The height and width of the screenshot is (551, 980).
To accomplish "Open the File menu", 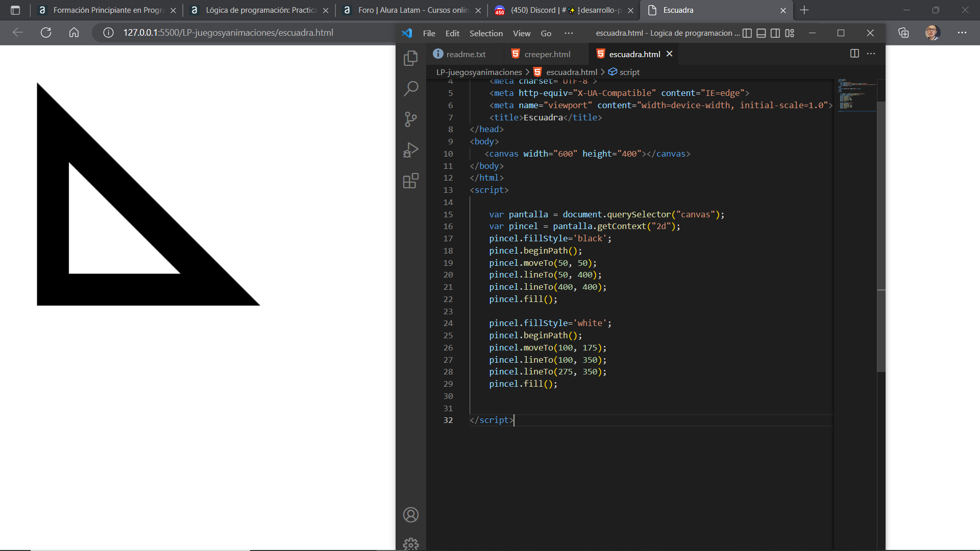I will 429,33.
